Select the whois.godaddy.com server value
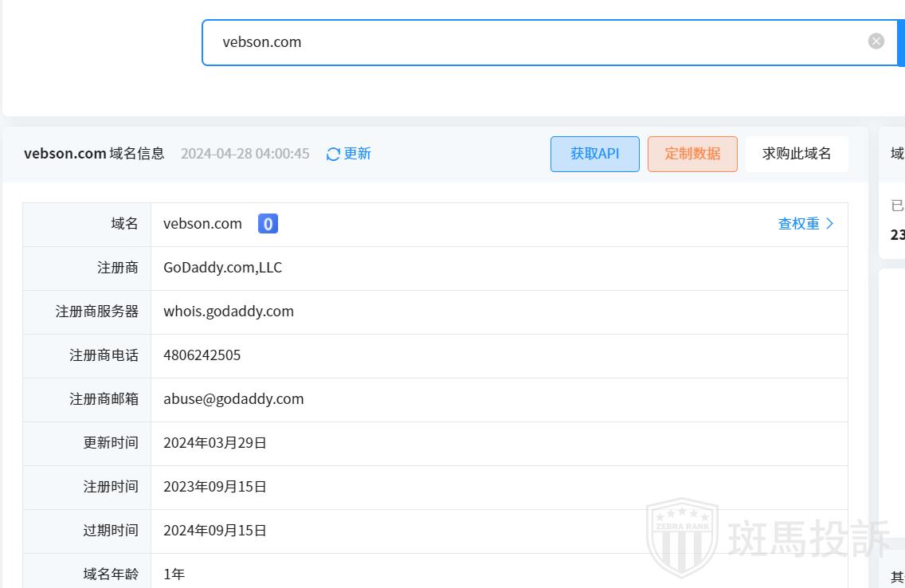This screenshot has height=588, width=905. (229, 312)
